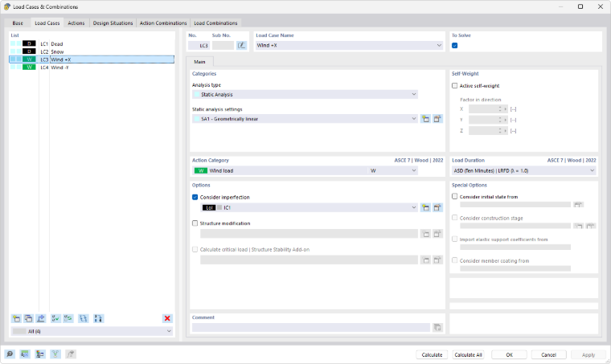The image size is (611, 364).
Task: Click the Calculate button
Action: (433, 354)
